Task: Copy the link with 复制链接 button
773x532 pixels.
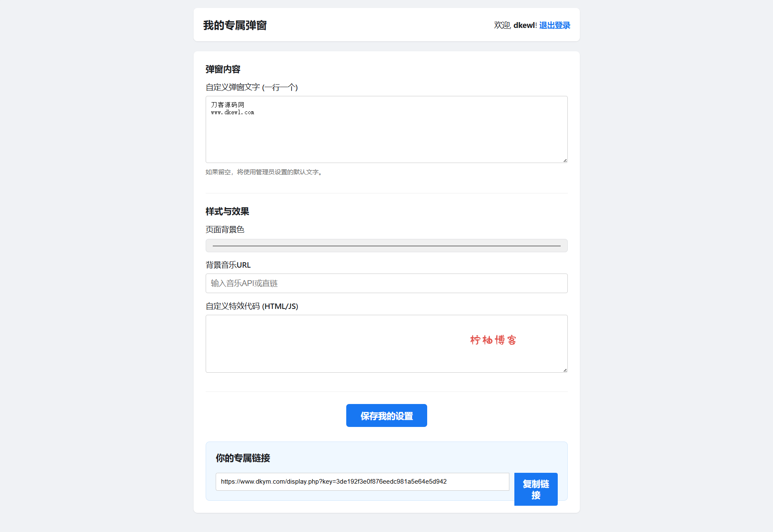Action: [x=536, y=489]
